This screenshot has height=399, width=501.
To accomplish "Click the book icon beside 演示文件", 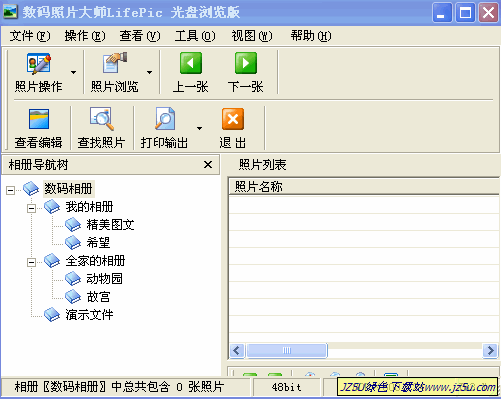I will 52,315.
